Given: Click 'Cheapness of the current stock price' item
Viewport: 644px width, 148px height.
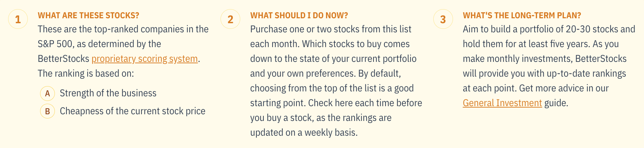Looking at the screenshot, I should pyautogui.click(x=133, y=111).
